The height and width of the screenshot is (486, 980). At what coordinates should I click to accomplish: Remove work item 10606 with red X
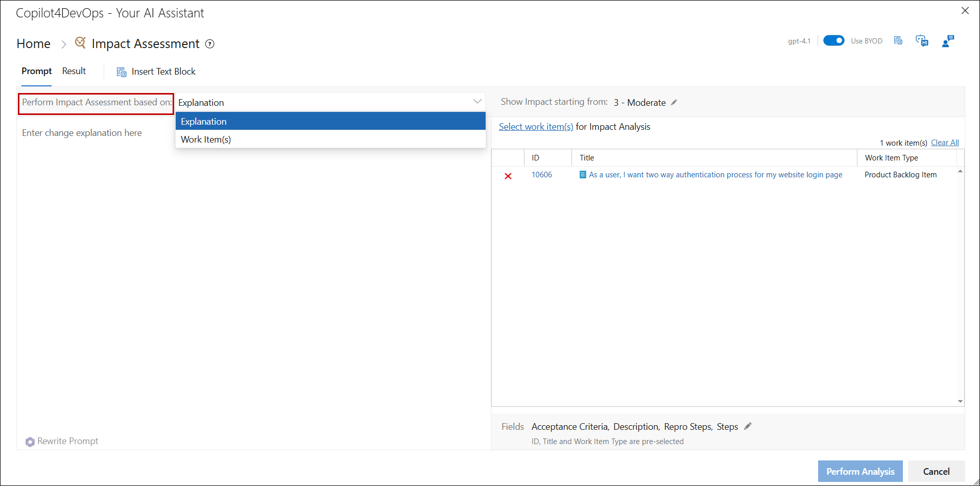[x=508, y=176]
